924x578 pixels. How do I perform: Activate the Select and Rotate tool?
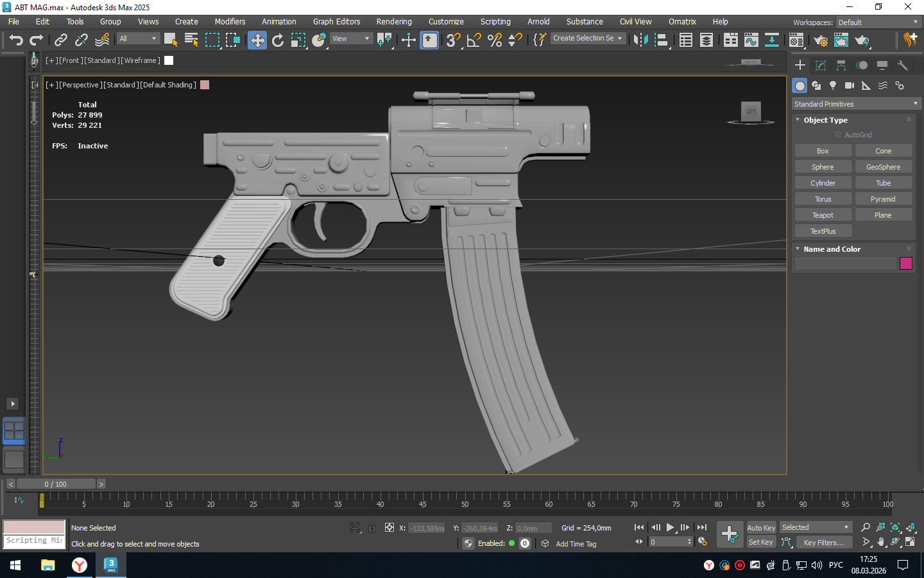(278, 40)
